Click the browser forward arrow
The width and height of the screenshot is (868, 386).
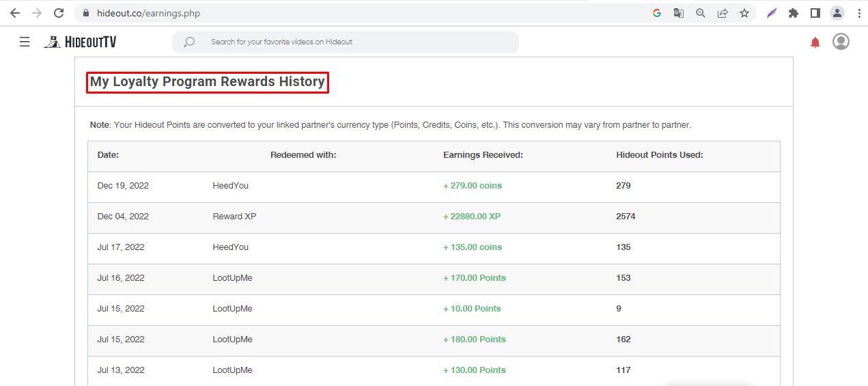tap(37, 13)
